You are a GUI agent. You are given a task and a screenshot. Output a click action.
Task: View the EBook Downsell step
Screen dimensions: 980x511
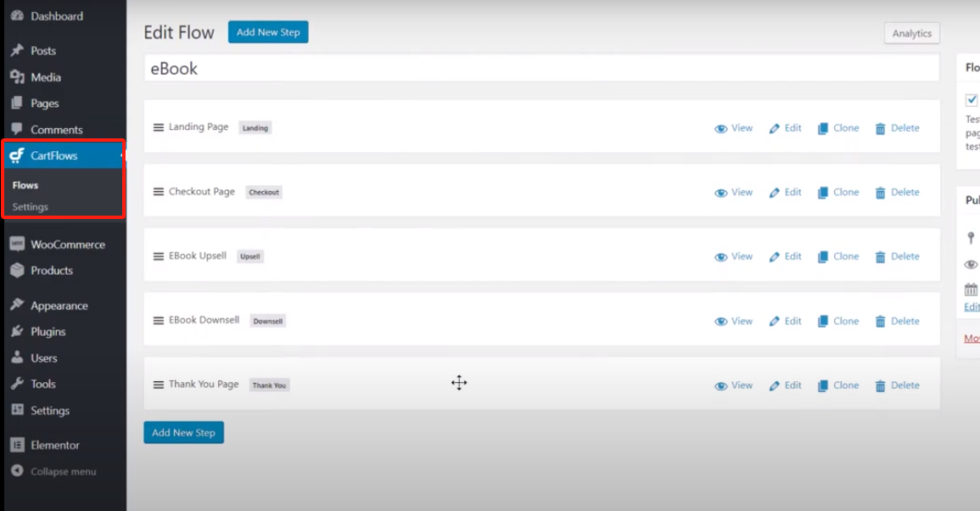734,321
